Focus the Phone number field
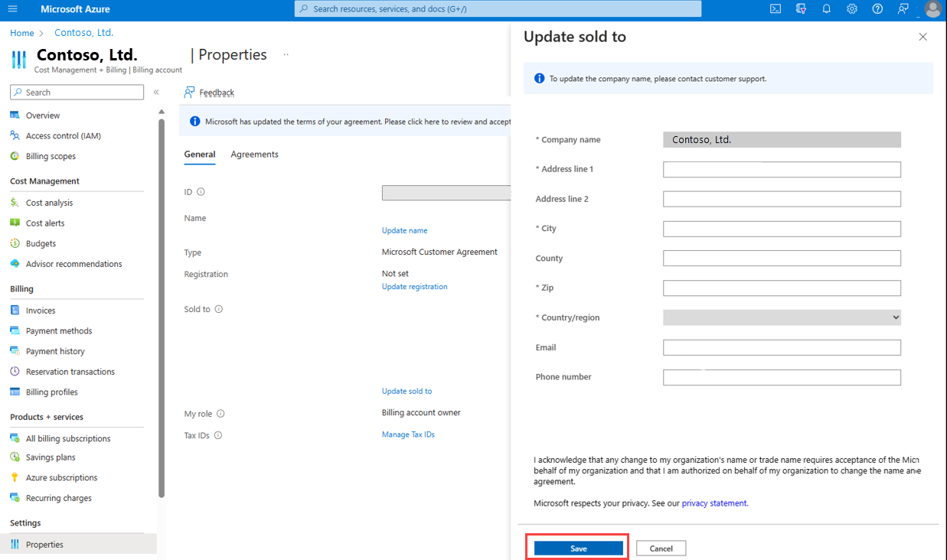 point(782,377)
